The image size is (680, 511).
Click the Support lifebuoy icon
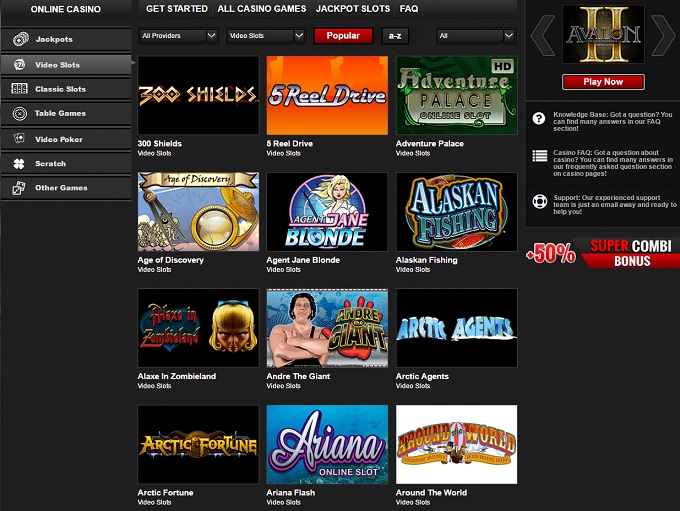point(540,201)
